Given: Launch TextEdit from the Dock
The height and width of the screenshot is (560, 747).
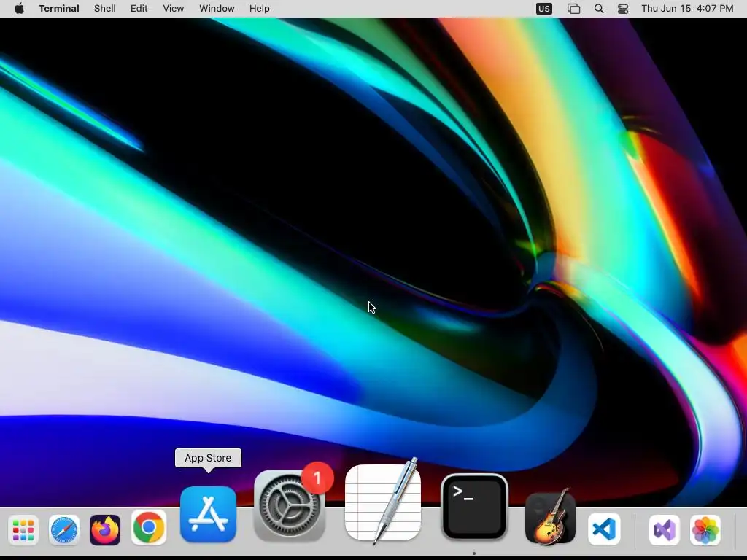Looking at the screenshot, I should [x=383, y=503].
